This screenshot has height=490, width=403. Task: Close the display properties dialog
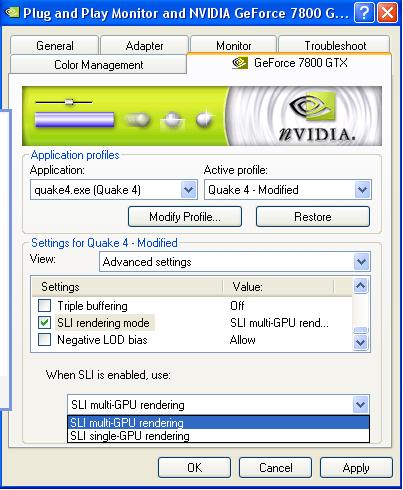pyautogui.click(x=387, y=13)
